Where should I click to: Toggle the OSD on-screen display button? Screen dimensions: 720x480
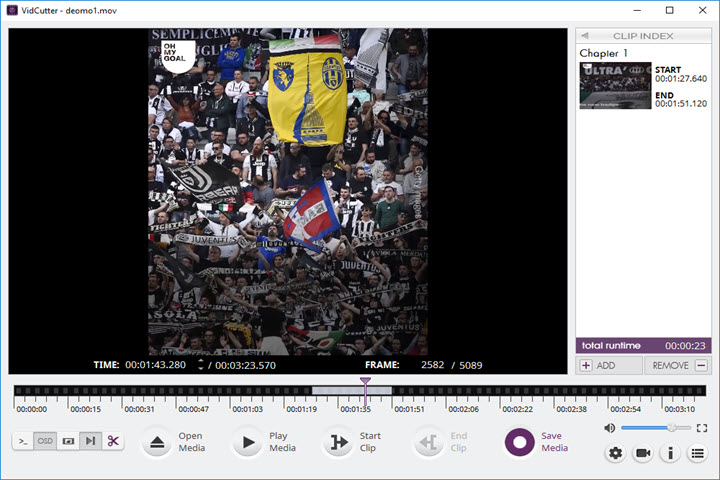click(45, 441)
